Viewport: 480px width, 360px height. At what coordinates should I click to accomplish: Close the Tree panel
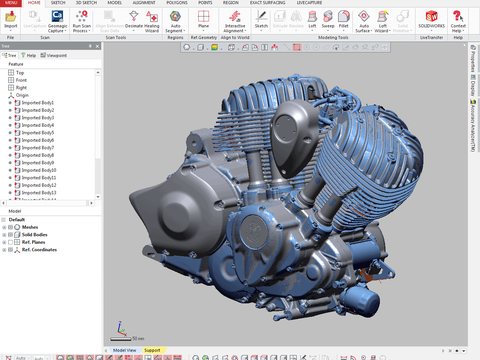(x=98, y=46)
